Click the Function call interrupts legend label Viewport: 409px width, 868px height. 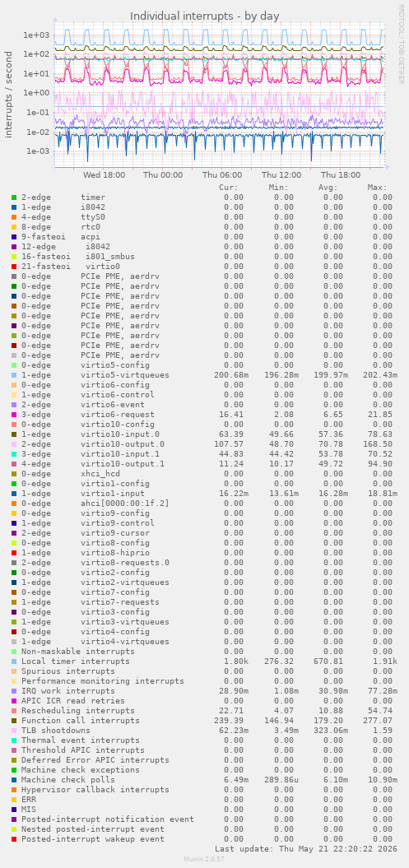coord(81,720)
